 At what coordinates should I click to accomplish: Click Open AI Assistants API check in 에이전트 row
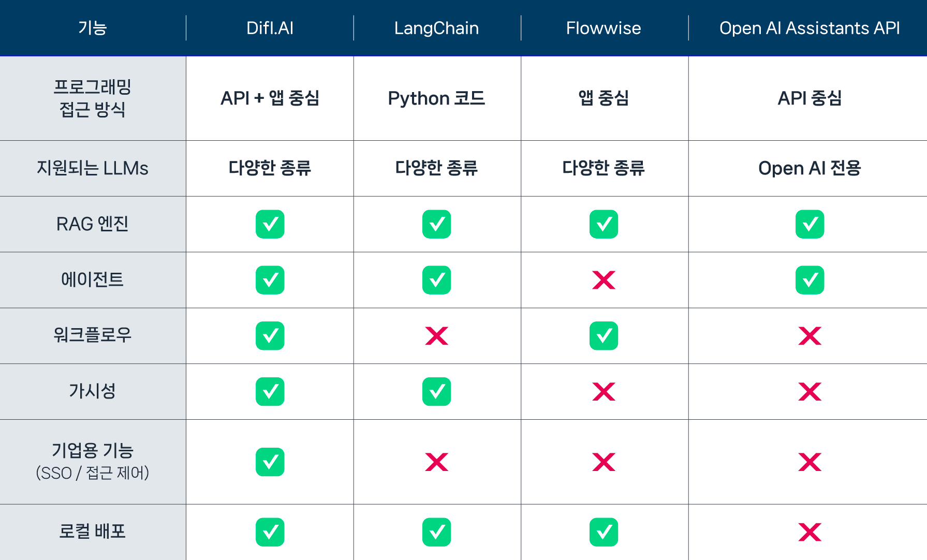pos(810,280)
